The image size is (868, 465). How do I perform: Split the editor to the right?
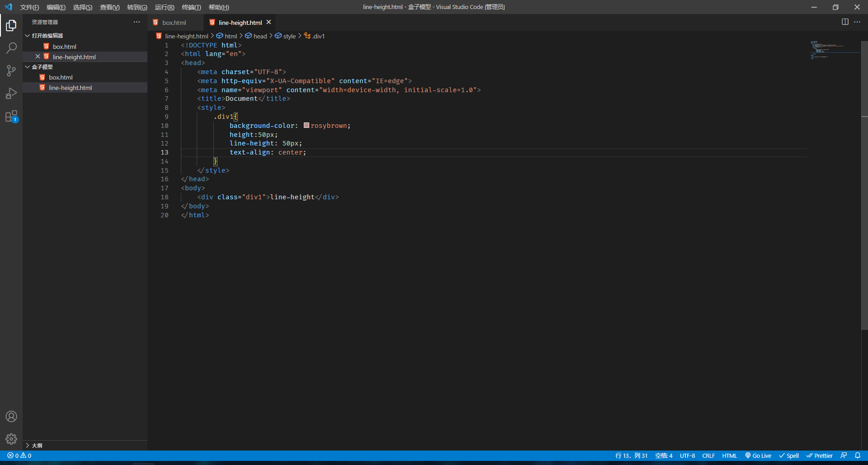[x=845, y=22]
